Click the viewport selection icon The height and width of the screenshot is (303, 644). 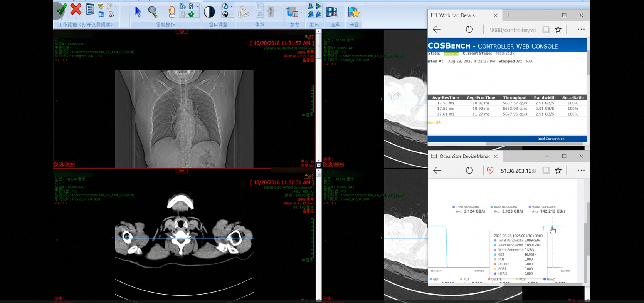click(332, 12)
